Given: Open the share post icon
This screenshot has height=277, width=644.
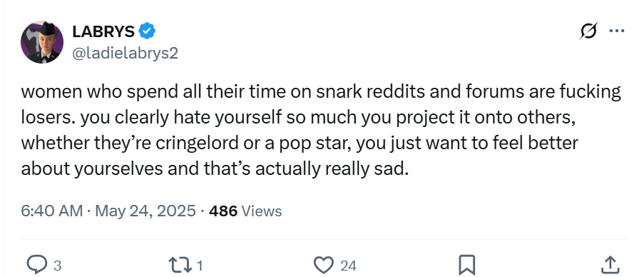Looking at the screenshot, I should click(610, 265).
